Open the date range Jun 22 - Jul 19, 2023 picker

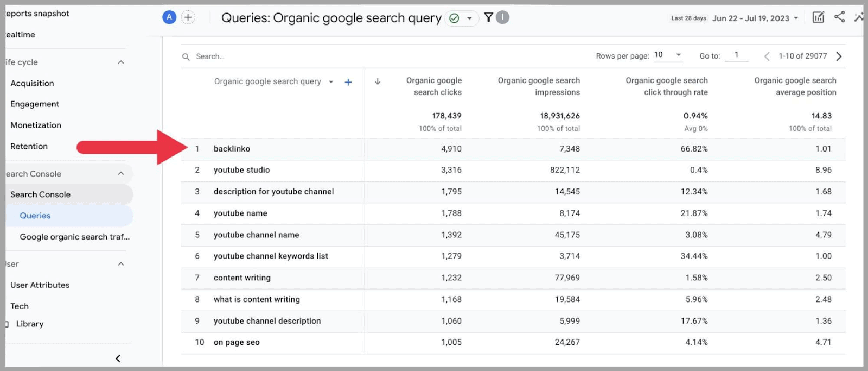point(755,18)
